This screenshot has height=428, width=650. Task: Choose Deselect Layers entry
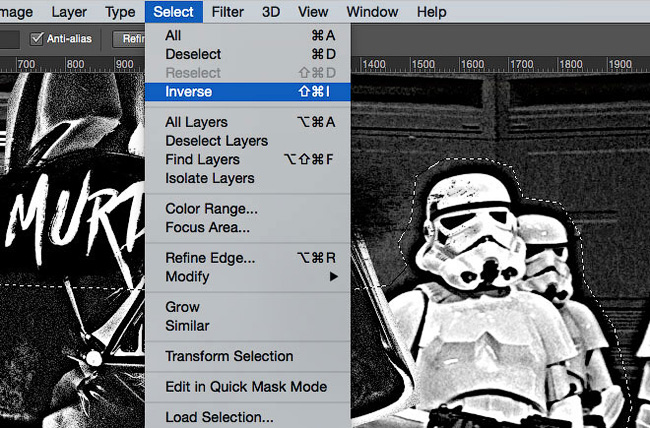point(248,141)
